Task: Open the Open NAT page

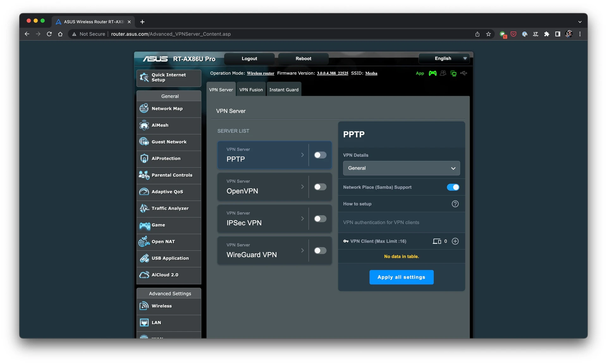Action: 169,242
